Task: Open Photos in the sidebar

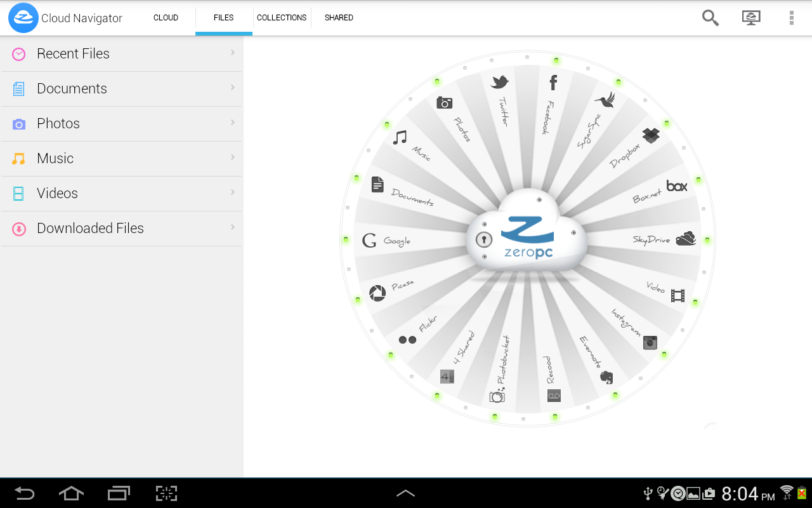Action: [122, 124]
